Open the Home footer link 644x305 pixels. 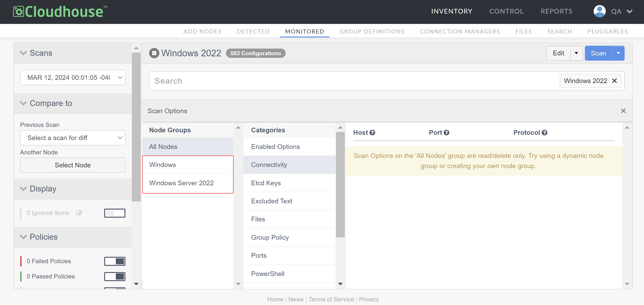(x=275, y=299)
